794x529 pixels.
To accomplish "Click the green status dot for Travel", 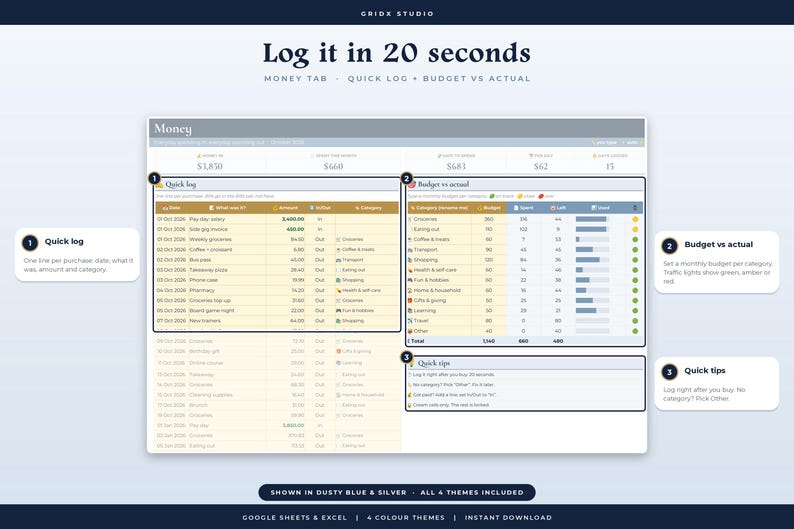I will 635,321.
